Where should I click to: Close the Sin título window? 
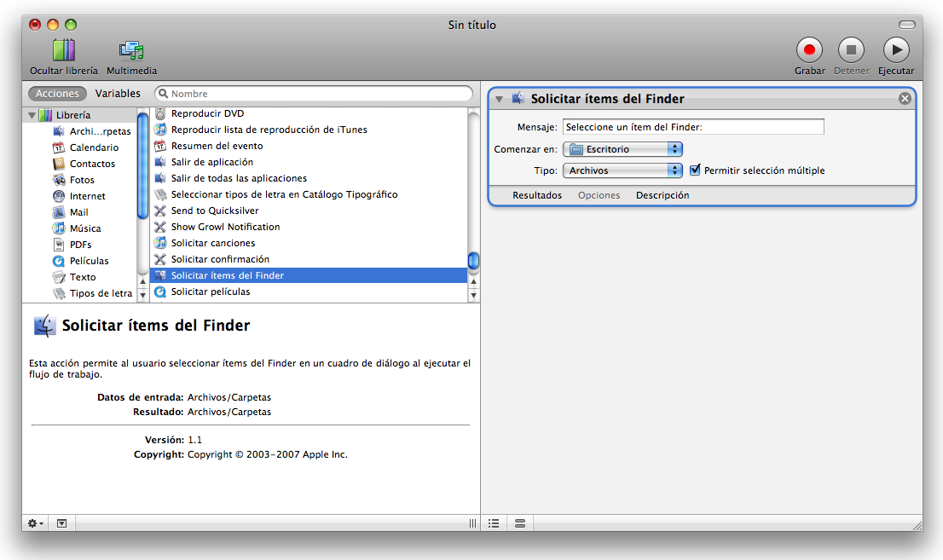[x=35, y=25]
